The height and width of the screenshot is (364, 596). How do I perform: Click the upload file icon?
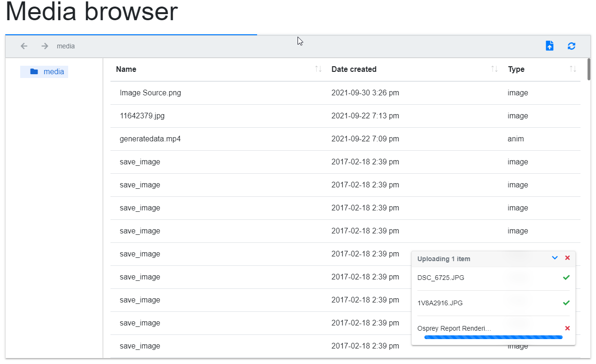pyautogui.click(x=549, y=46)
